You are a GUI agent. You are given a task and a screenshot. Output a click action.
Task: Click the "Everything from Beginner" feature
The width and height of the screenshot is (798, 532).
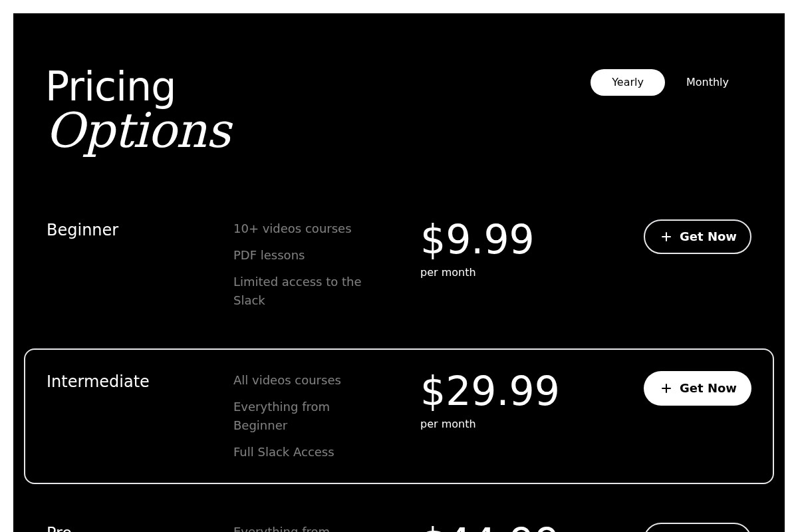click(x=281, y=416)
